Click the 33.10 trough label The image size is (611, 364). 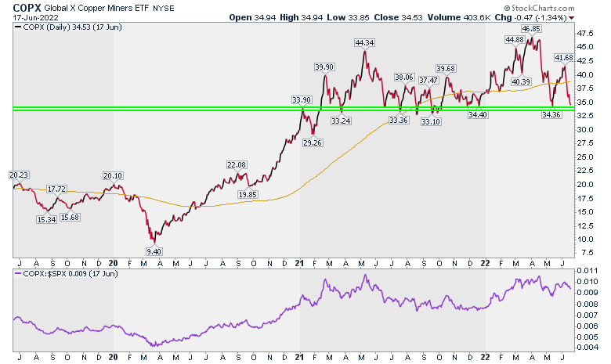pos(431,122)
